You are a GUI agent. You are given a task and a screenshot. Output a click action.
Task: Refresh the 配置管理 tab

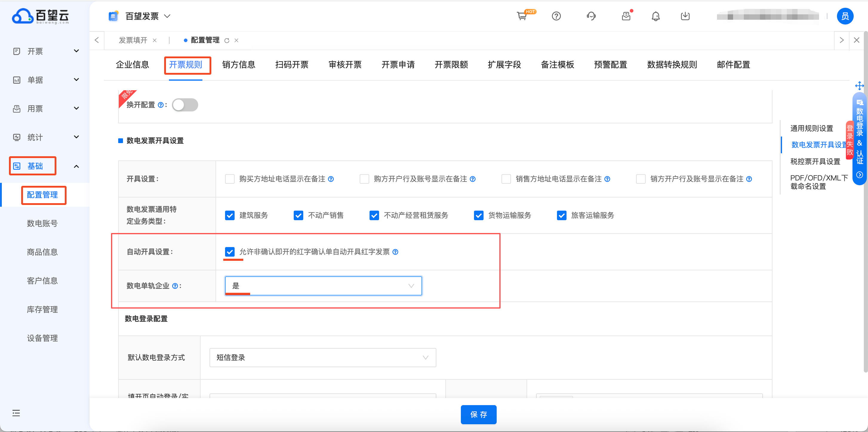227,40
